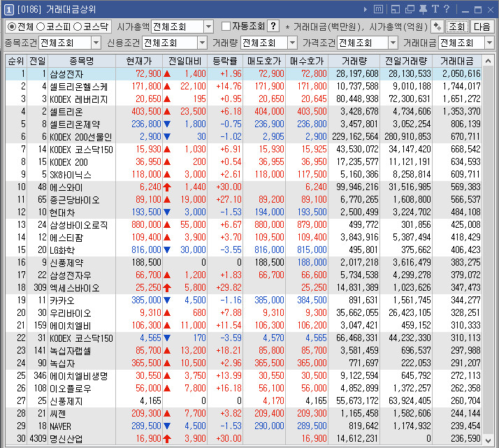Click the duplicate window icon in title bar
The height and width of the screenshot is (448, 499).
(x=410, y=10)
